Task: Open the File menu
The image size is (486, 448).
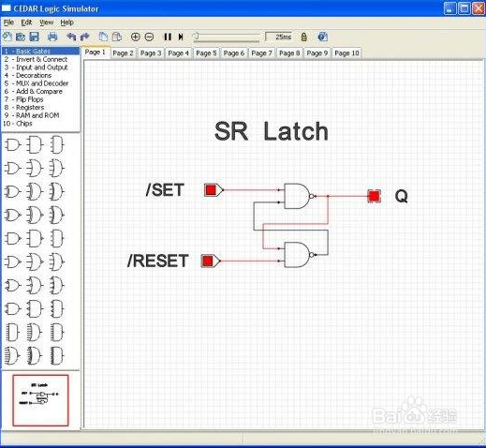Action: (x=8, y=22)
